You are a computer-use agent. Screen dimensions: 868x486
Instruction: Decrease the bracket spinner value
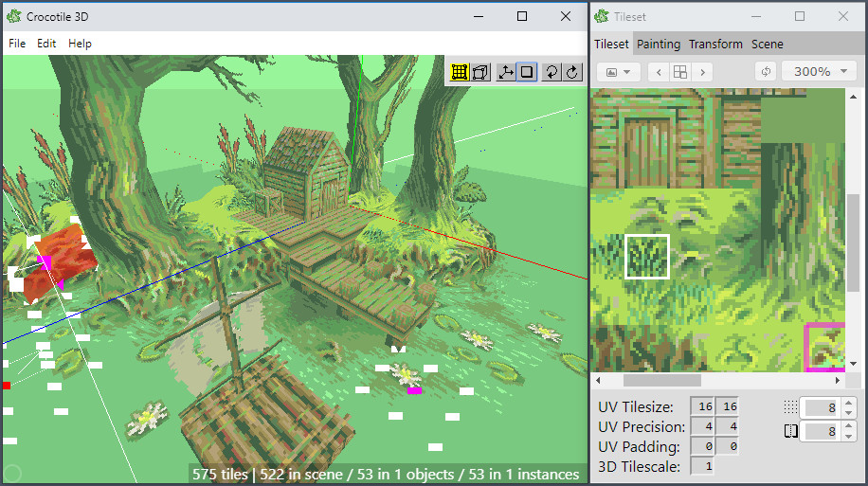click(x=849, y=436)
